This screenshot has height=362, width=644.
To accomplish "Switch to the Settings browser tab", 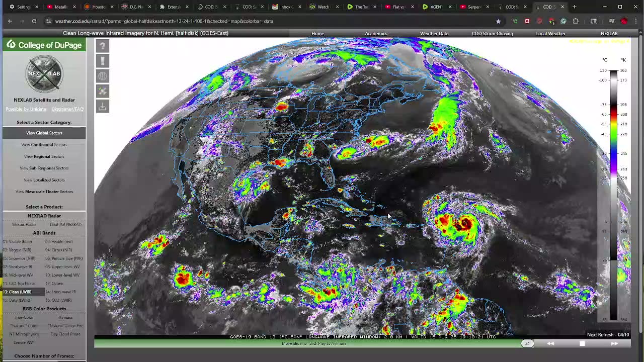I will coord(20,7).
